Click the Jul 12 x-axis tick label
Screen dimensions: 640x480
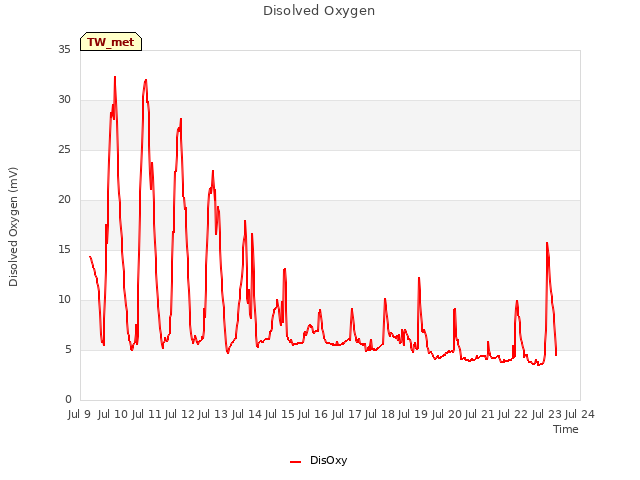180,414
